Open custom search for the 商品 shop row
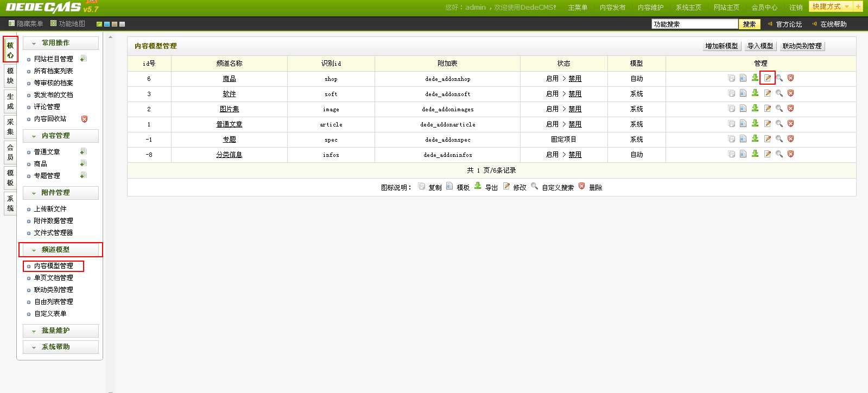This screenshot has height=393, width=868. click(x=779, y=78)
